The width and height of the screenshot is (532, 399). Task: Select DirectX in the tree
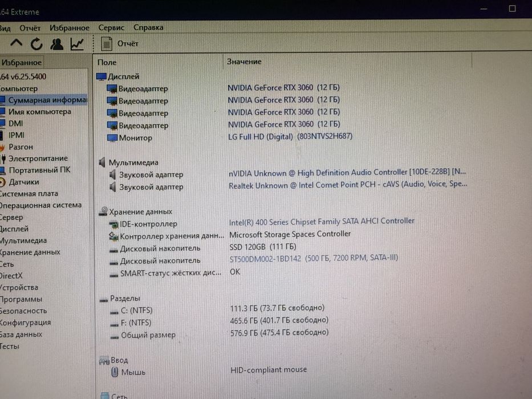click(11, 276)
